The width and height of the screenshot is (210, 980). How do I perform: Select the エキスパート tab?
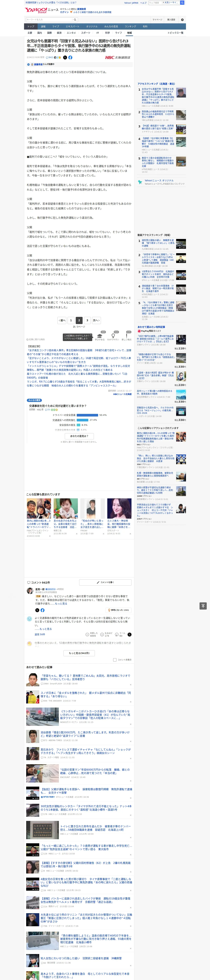(72, 27)
